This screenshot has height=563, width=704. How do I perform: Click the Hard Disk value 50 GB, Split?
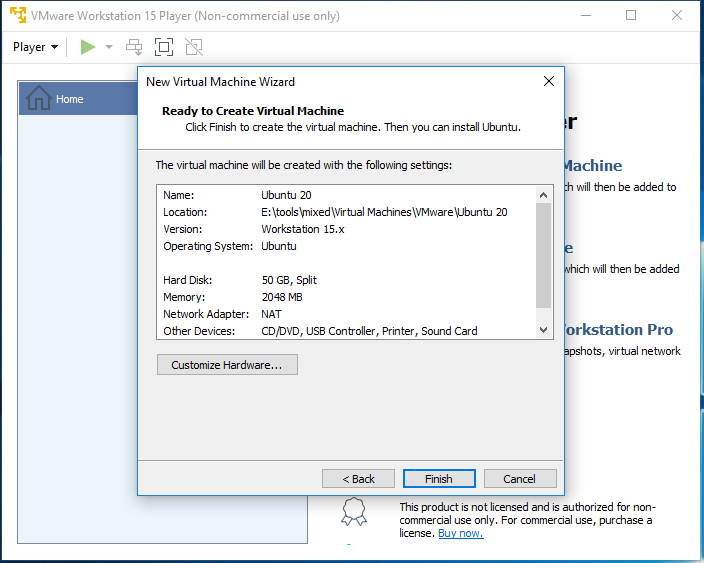[x=289, y=280]
